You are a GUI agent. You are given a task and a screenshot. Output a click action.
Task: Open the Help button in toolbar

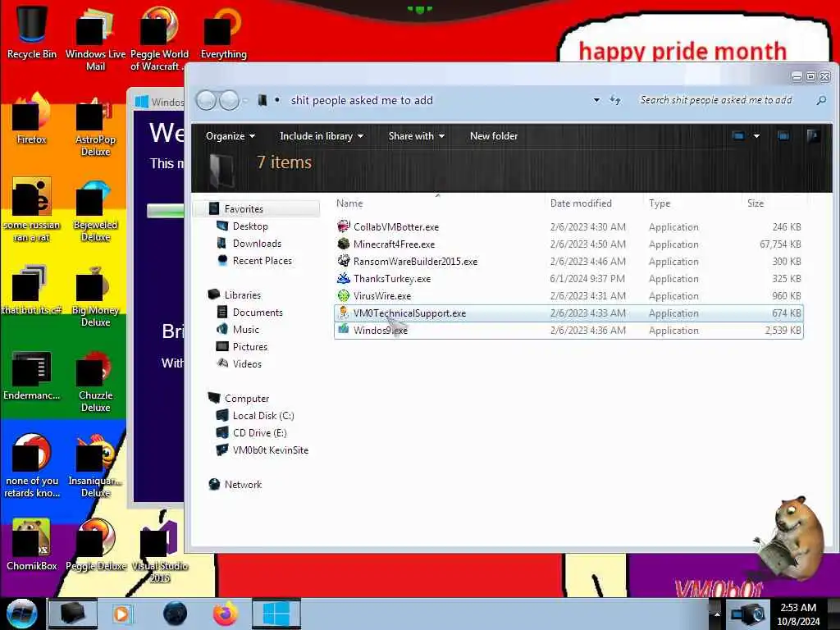pos(813,136)
